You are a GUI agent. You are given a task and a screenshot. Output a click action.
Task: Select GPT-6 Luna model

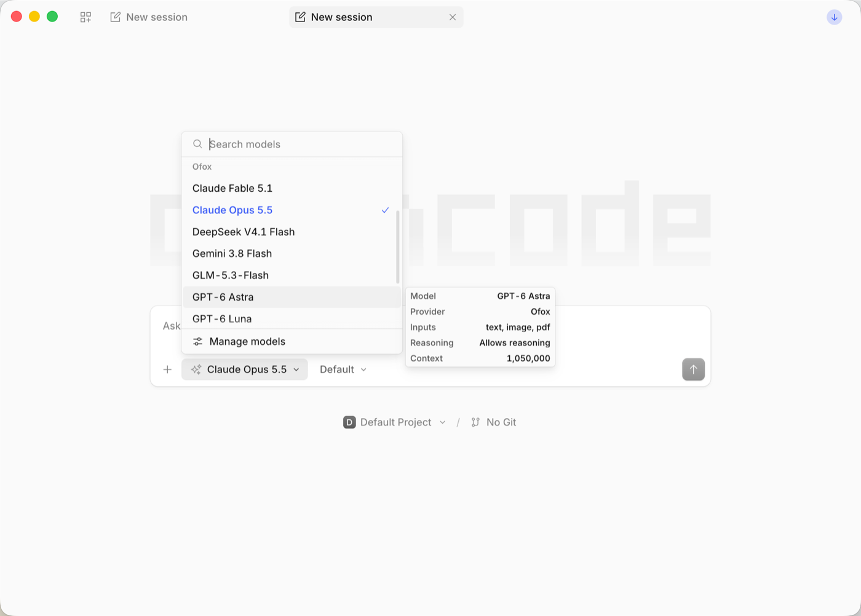pos(292,318)
